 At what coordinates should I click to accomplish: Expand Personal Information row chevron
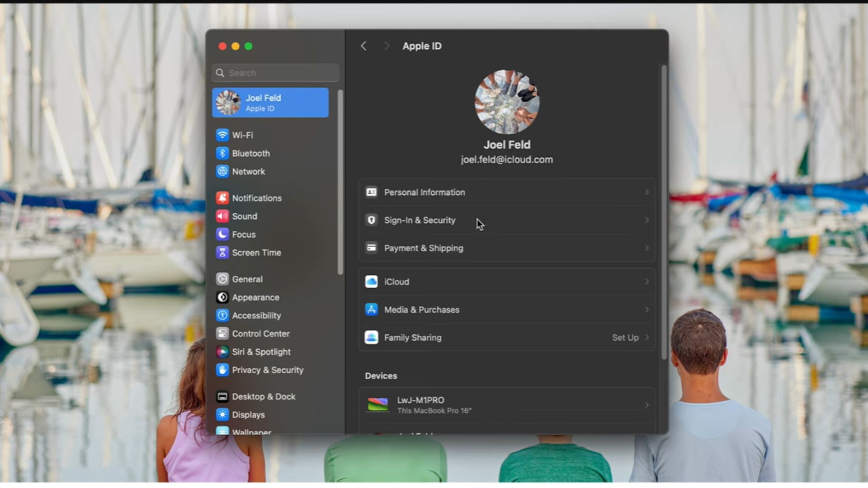[647, 192]
